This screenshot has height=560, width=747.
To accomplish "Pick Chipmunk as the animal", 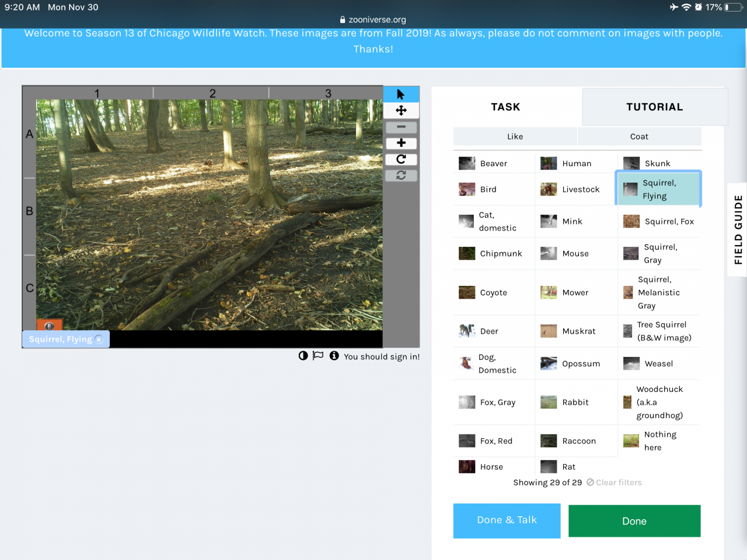I will pyautogui.click(x=494, y=254).
